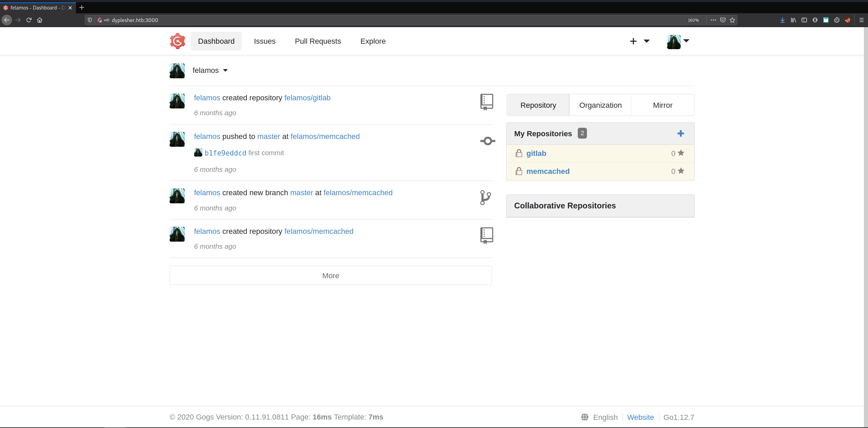Image resolution: width=868 pixels, height=428 pixels.
Task: Click the browser forward arrow
Action: 18,20
